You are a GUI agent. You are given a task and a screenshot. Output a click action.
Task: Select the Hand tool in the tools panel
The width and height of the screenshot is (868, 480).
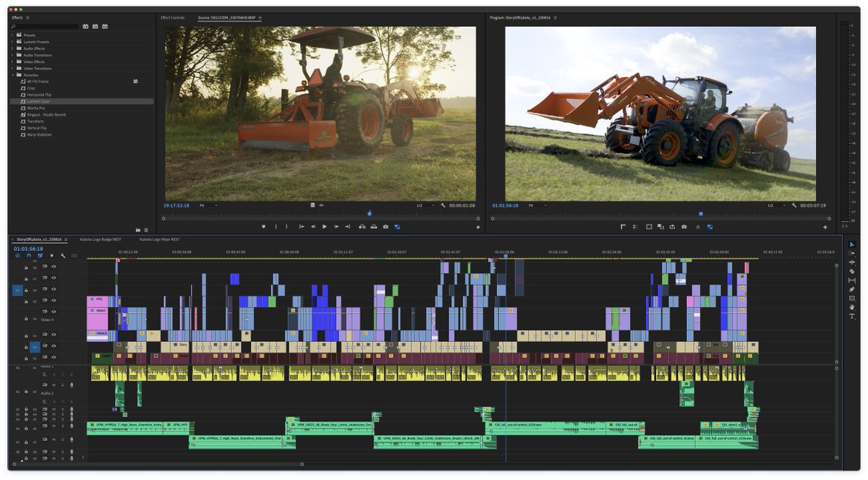851,307
